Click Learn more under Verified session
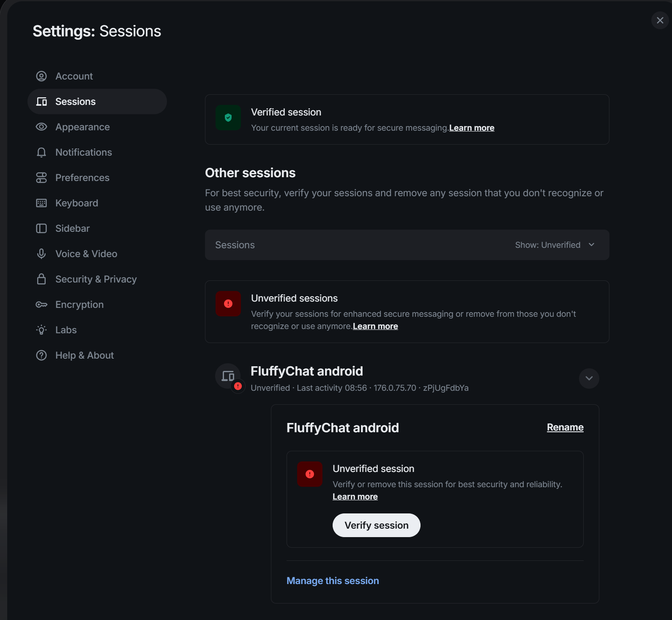This screenshot has height=620, width=672. click(472, 128)
